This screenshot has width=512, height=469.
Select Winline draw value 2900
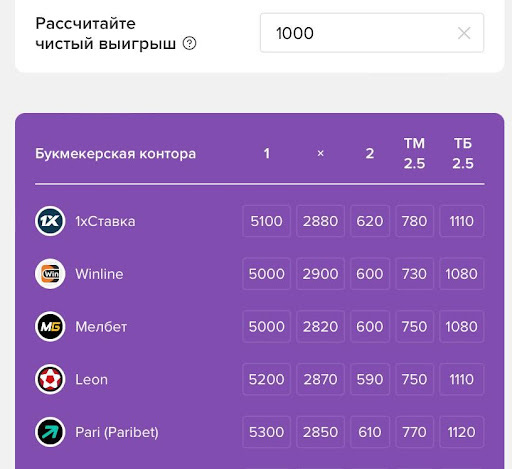320,274
